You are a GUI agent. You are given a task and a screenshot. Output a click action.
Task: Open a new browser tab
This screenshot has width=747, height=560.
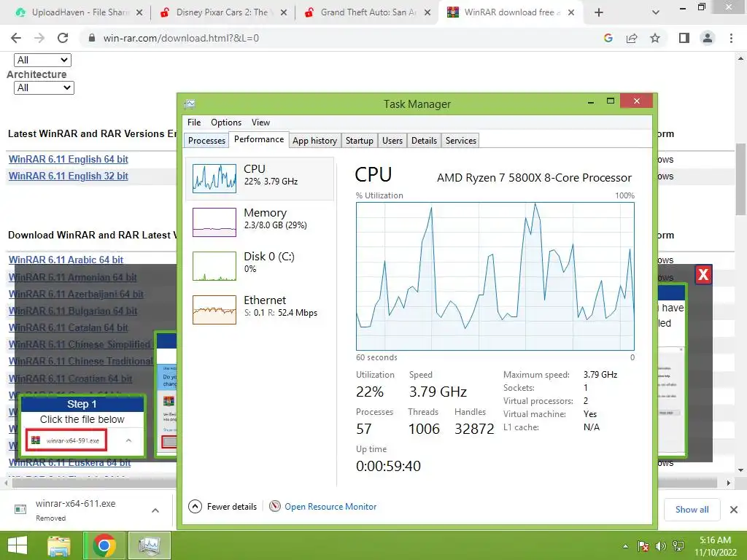point(599,12)
